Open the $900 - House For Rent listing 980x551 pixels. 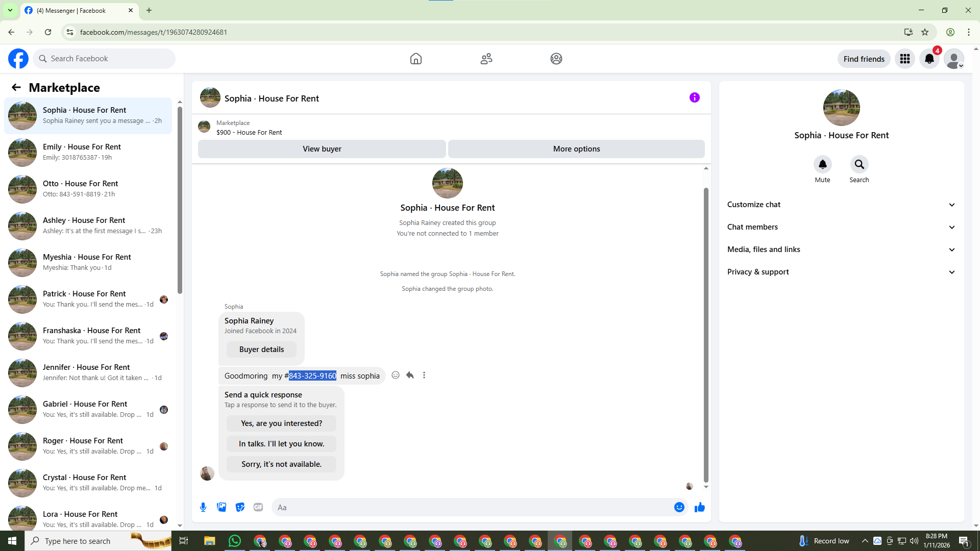click(249, 132)
